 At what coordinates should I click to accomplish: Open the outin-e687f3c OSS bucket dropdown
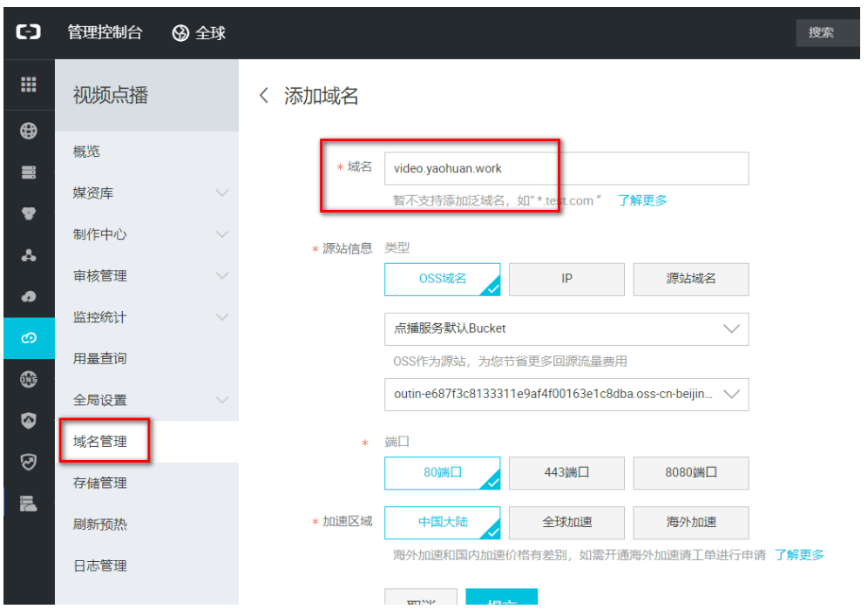tap(566, 394)
